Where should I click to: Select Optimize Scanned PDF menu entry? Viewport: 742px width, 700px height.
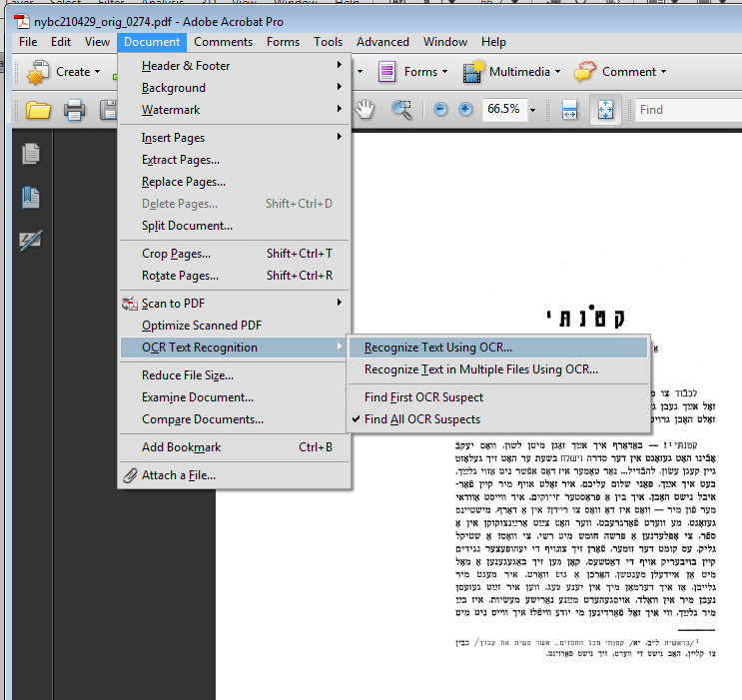203,326
